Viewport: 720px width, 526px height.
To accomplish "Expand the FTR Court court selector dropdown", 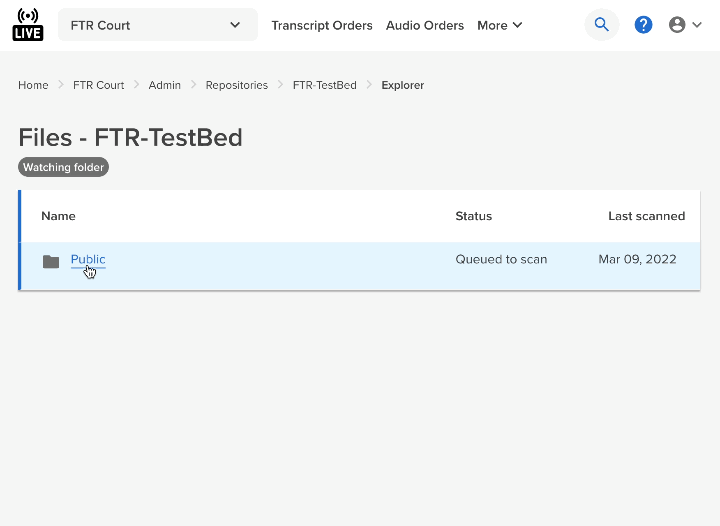I will tap(158, 25).
